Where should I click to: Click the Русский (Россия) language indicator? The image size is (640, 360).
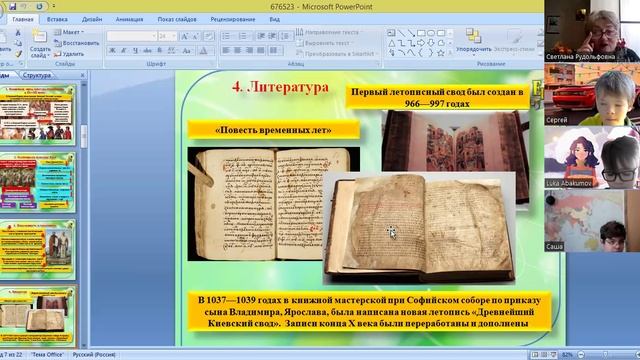coord(94,355)
